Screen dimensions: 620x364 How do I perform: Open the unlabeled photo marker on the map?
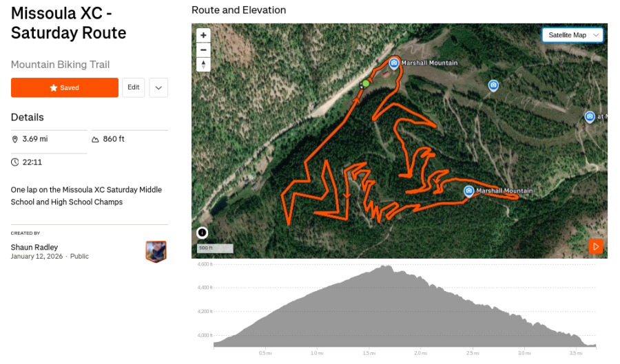coord(493,85)
